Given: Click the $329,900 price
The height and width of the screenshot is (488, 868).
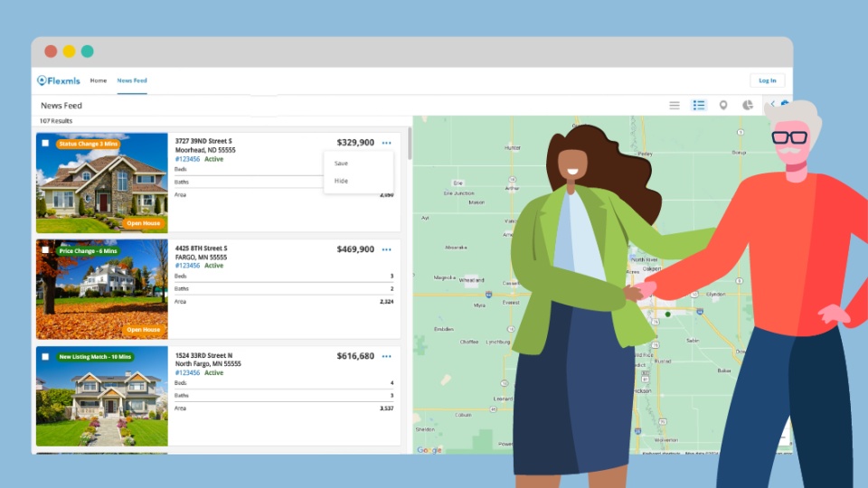Looking at the screenshot, I should tap(355, 143).
